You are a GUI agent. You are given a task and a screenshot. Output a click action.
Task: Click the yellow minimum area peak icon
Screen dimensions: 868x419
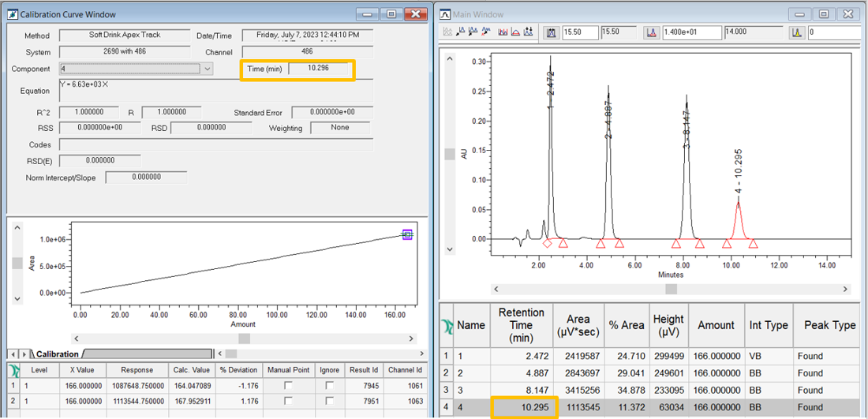[x=797, y=32]
